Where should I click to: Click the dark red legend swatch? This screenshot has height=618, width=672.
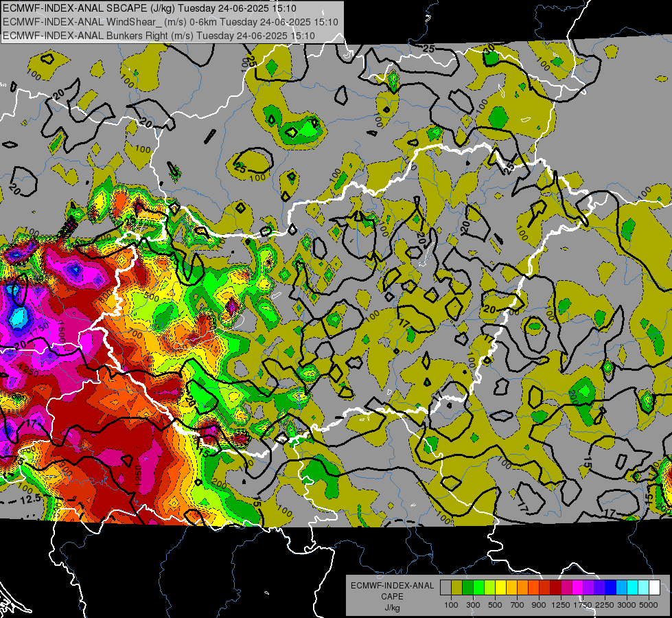tap(555, 588)
